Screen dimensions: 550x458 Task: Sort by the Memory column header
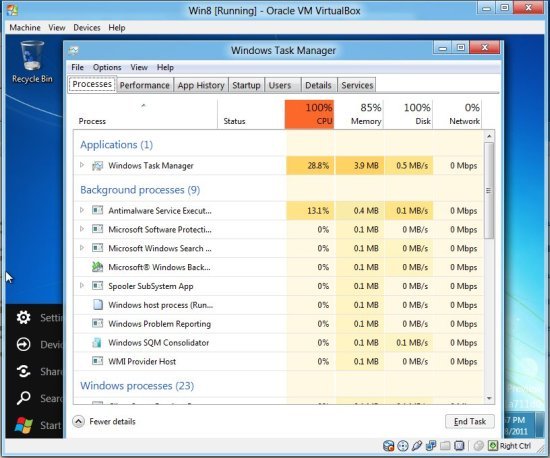358,114
